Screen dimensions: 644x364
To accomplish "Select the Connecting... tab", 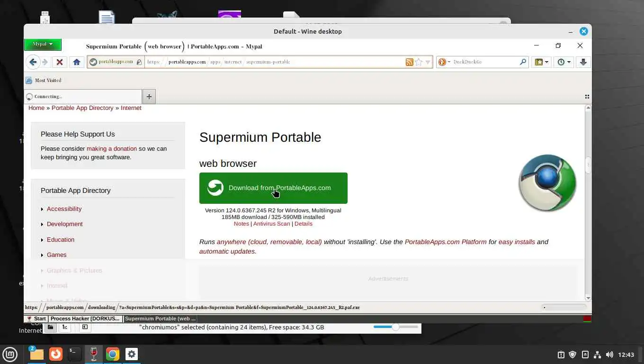I will point(83,97).
